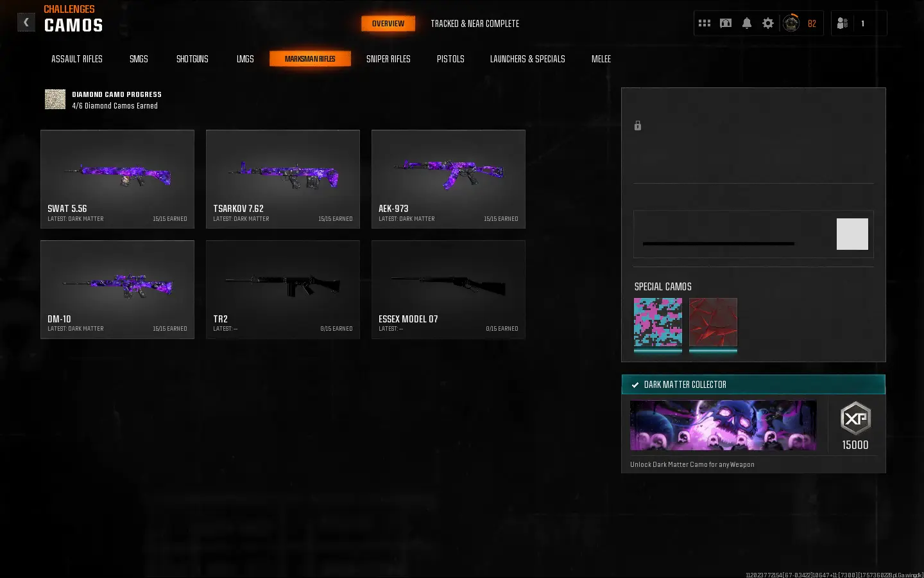
Task: Click the icon between grid and bell
Action: (726, 23)
